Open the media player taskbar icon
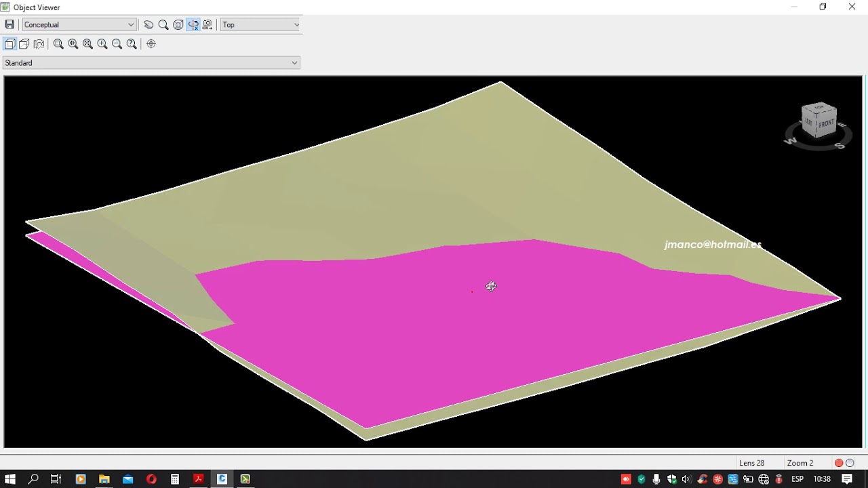868x488 pixels. tap(81, 479)
